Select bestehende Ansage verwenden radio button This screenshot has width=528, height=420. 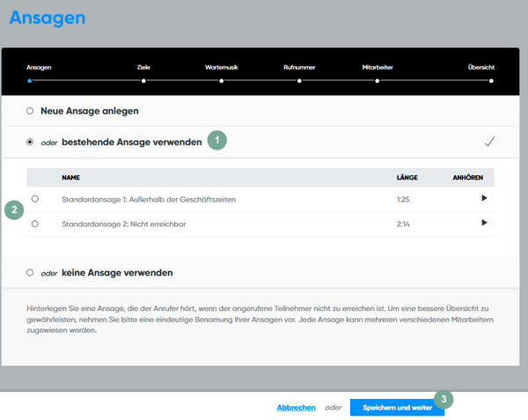(30, 142)
